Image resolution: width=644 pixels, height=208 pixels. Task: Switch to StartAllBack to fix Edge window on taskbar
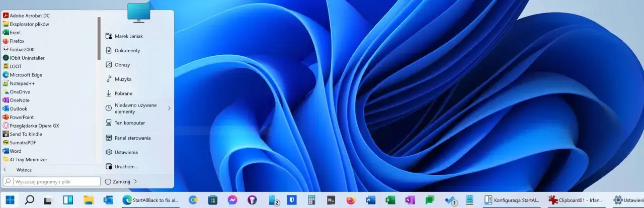click(x=151, y=200)
